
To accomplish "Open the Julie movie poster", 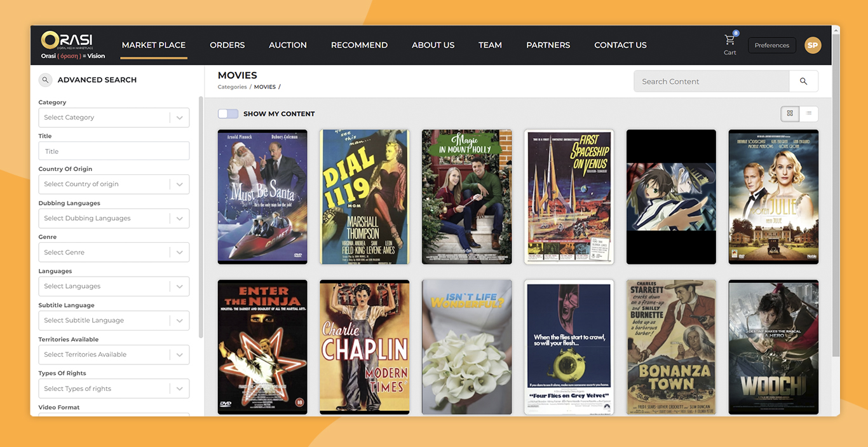I will point(773,197).
